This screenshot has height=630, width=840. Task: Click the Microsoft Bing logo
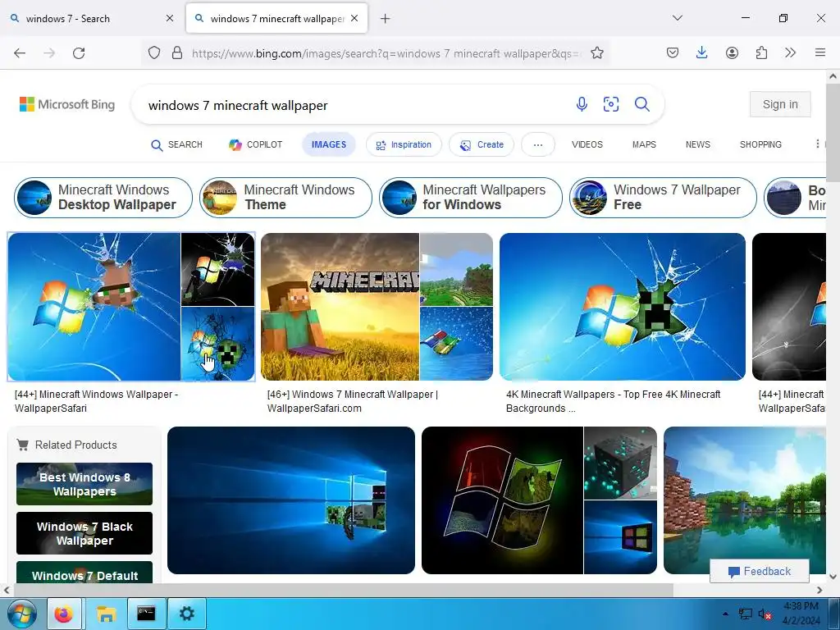pos(67,104)
